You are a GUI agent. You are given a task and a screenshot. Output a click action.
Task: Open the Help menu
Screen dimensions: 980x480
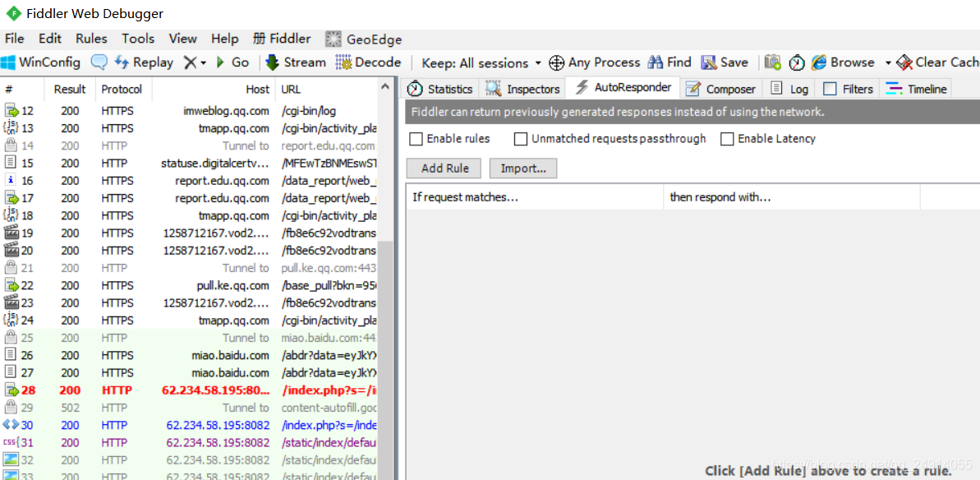[x=225, y=39]
